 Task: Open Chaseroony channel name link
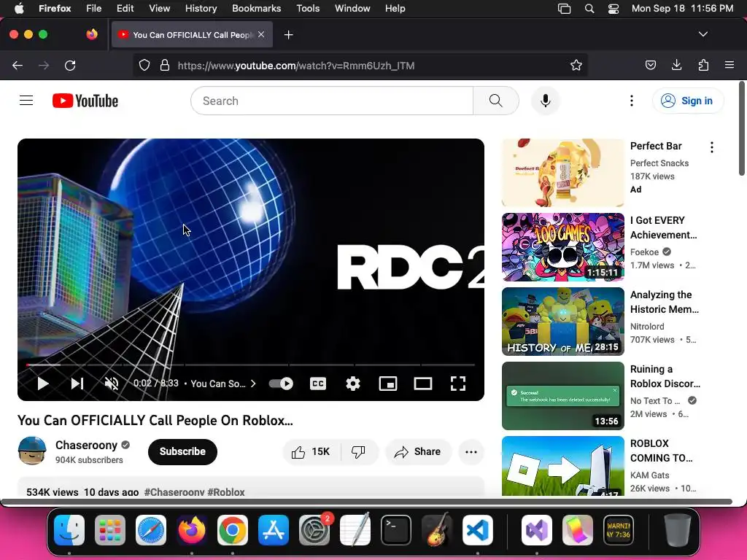pyautogui.click(x=86, y=445)
